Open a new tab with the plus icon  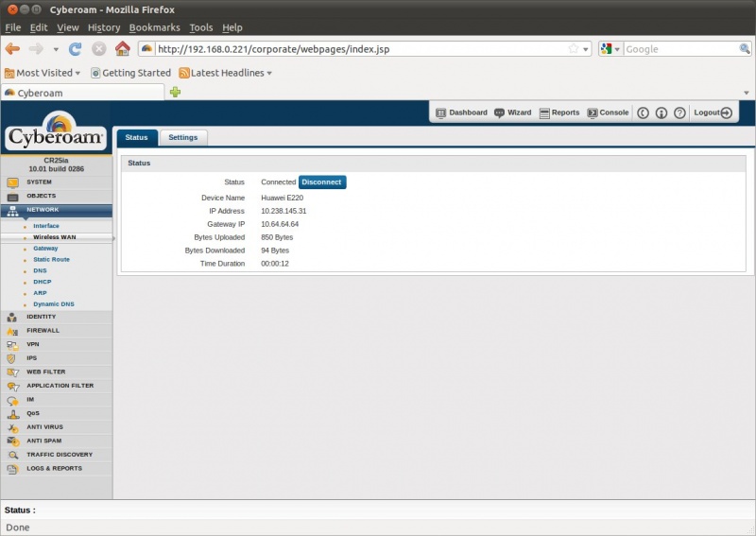tap(175, 93)
